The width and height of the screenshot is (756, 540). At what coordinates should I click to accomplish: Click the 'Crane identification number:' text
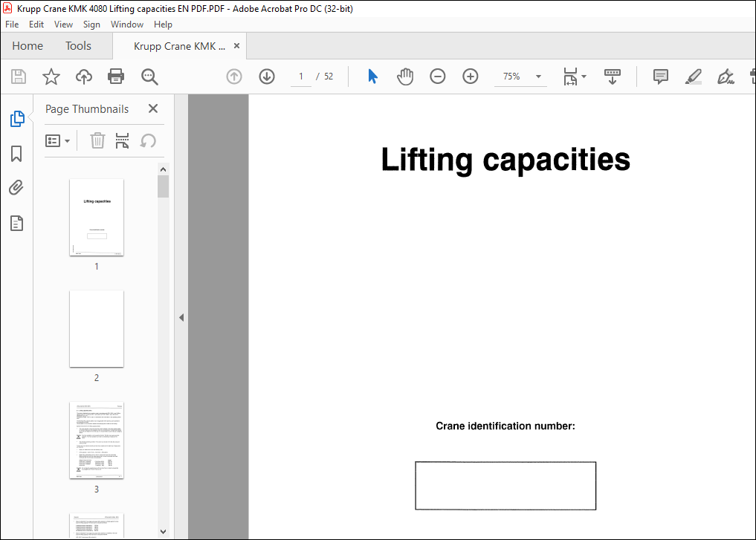505,426
